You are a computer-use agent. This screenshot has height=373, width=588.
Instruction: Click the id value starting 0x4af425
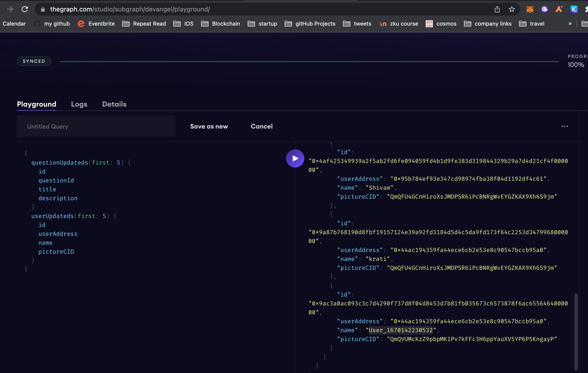(438, 165)
